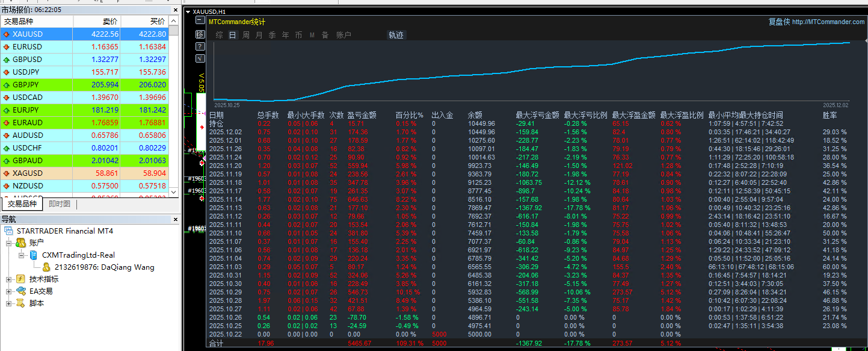Click the 持仓 open positions row label
The height and width of the screenshot is (351, 868).
point(216,123)
